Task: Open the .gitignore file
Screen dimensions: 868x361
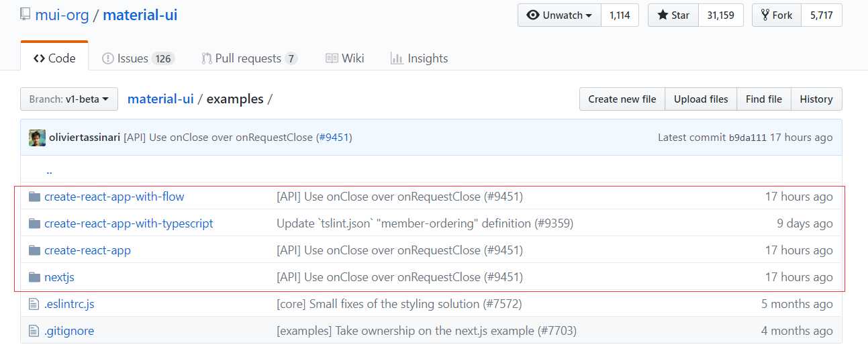Action: click(x=69, y=331)
